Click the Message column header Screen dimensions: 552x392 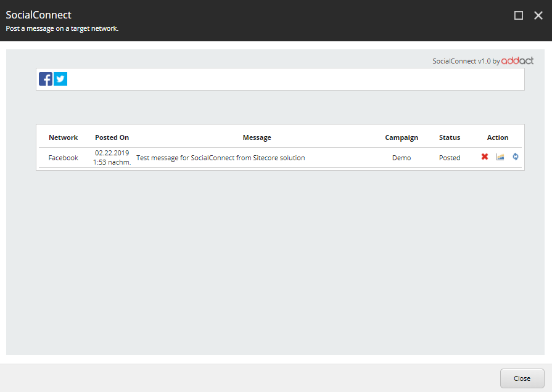(x=257, y=137)
